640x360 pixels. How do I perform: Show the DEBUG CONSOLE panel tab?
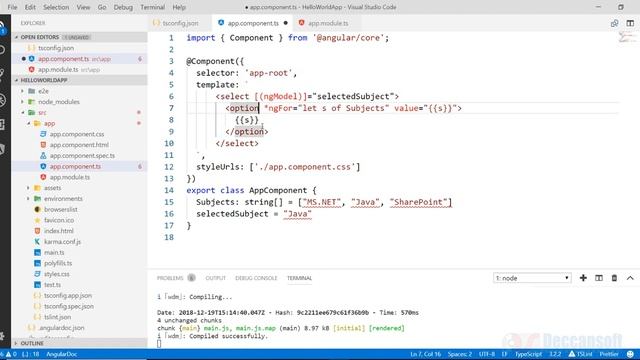tap(256, 278)
